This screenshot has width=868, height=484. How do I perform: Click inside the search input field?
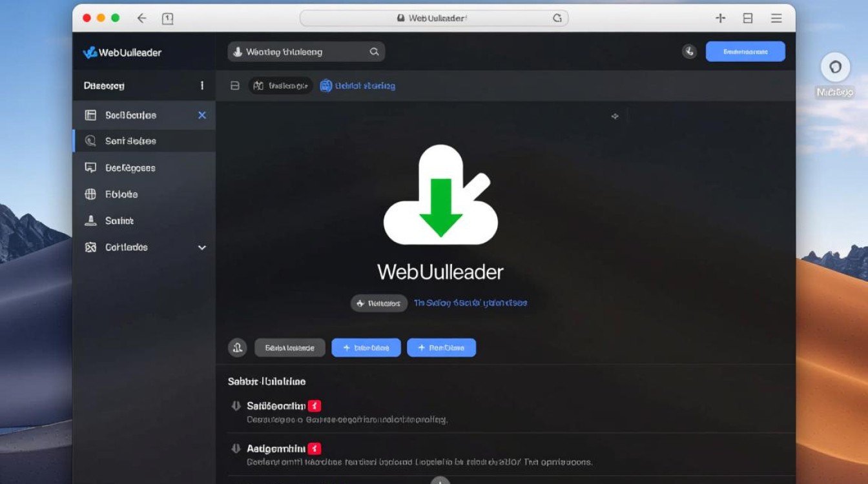[x=304, y=51]
